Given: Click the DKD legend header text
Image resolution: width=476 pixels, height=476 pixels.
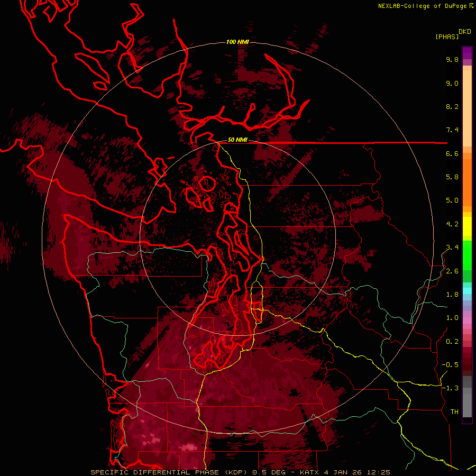Looking at the screenshot, I should pyautogui.click(x=465, y=32).
